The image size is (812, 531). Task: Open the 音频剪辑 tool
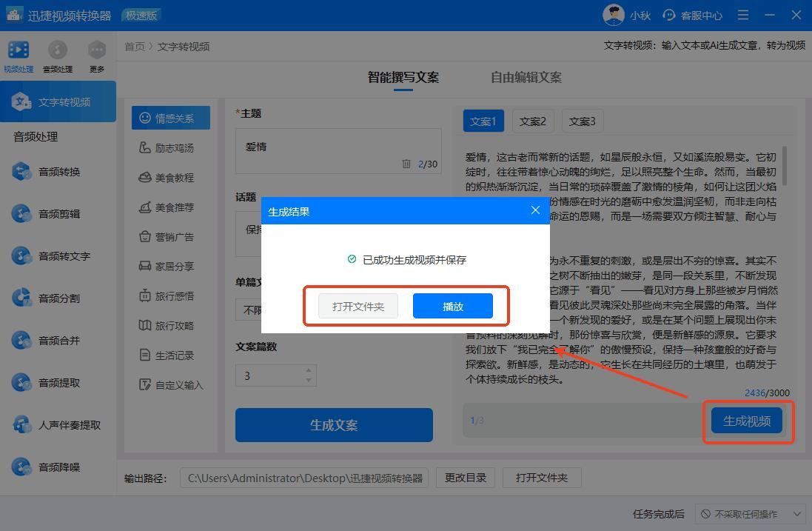(59, 214)
